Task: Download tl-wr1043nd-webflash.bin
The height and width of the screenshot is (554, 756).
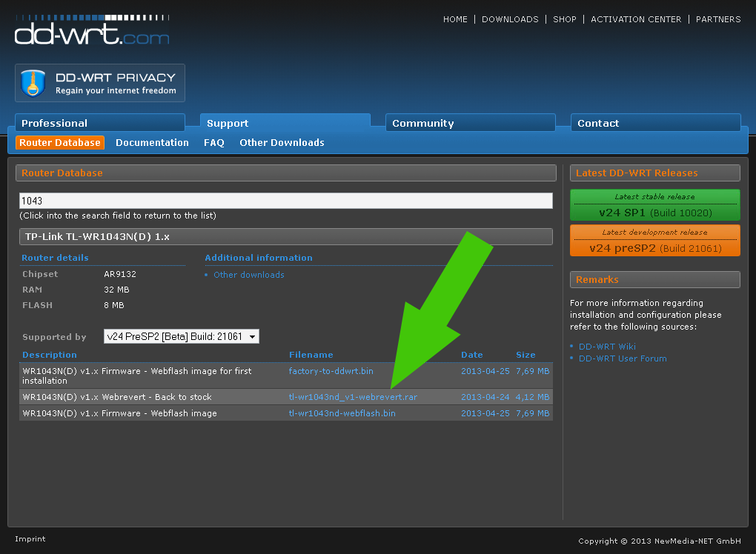Action: pos(342,413)
